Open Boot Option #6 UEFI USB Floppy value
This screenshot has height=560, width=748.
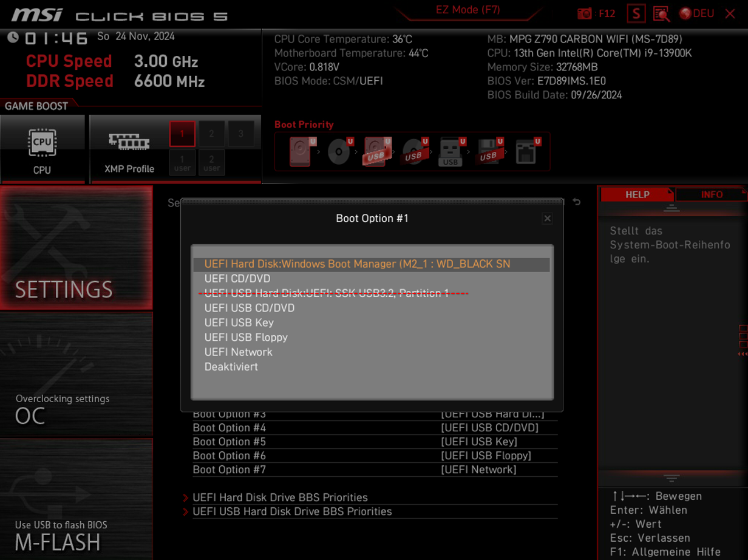tap(486, 456)
